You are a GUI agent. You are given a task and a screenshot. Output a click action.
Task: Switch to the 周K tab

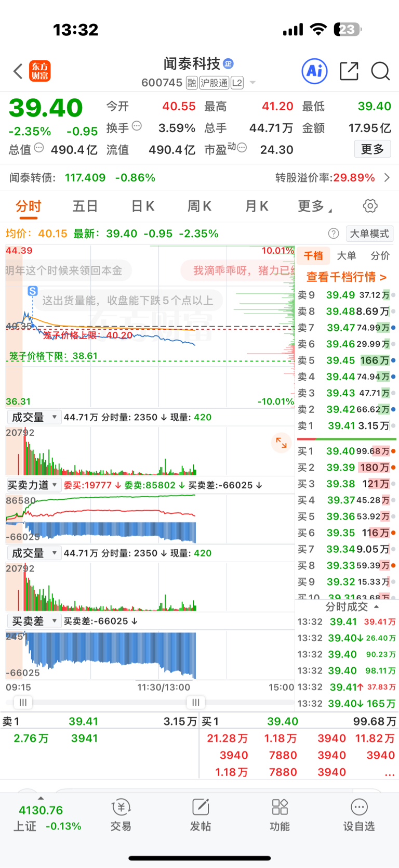[199, 206]
